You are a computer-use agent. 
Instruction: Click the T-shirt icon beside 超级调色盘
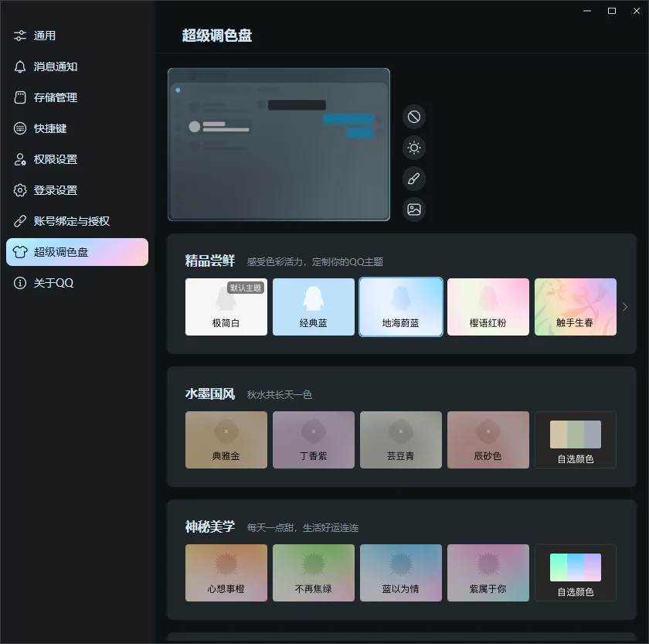point(20,252)
